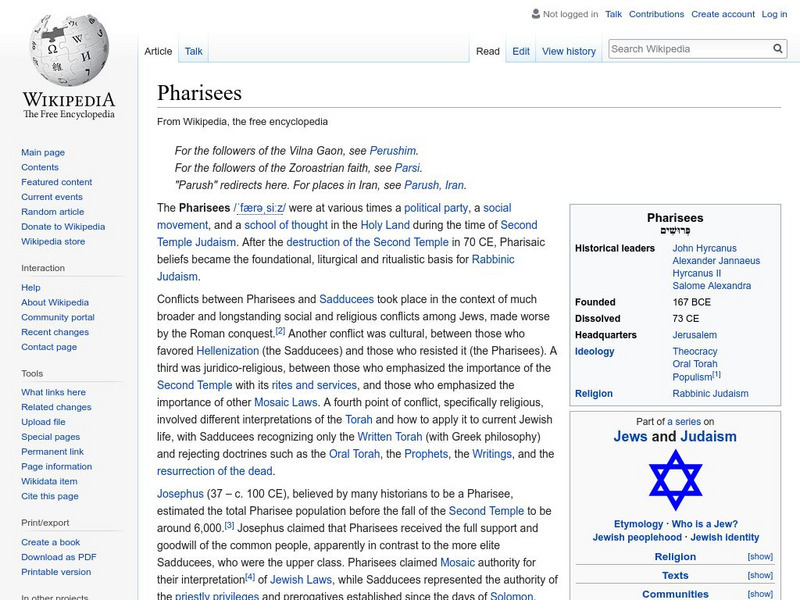Image resolution: width=800 pixels, height=600 pixels.
Task: Open the Sadducees link
Action: [x=346, y=299]
